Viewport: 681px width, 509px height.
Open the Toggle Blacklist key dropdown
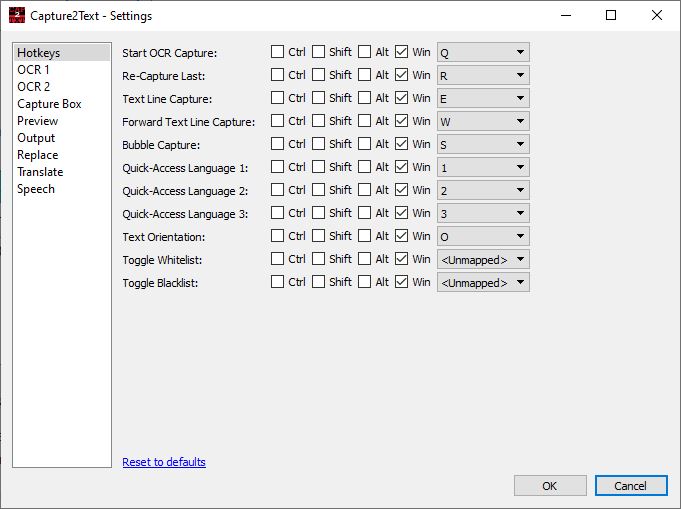coord(483,282)
